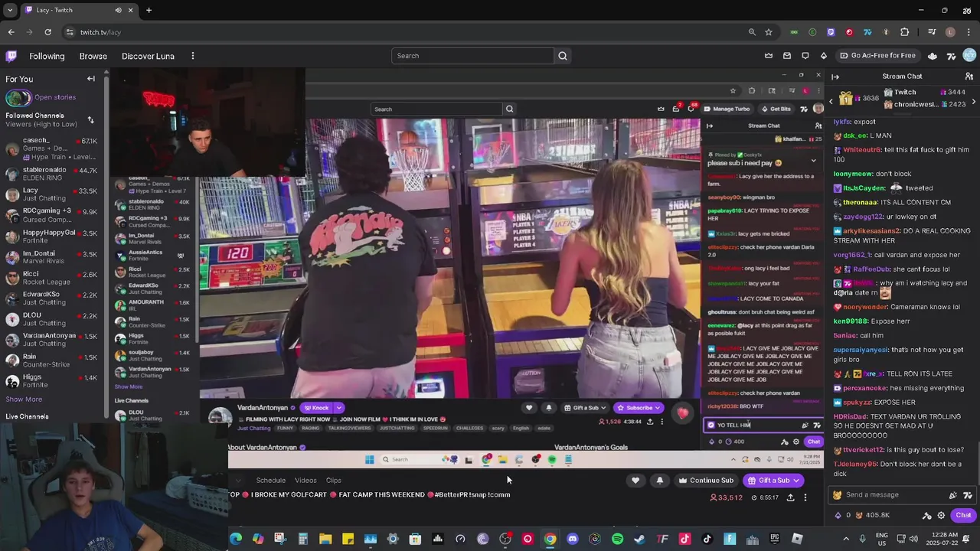Reload the twitch.tv page
The height and width of the screenshot is (551, 980).
click(47, 32)
